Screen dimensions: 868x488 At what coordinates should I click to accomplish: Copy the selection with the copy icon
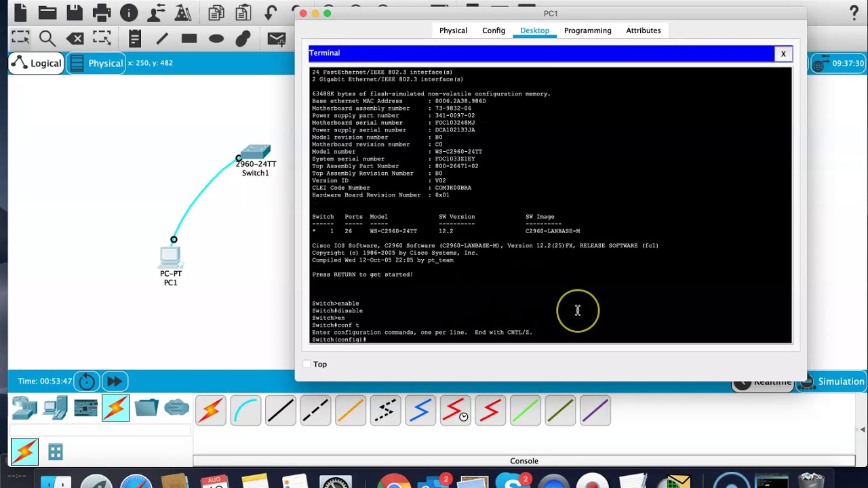(216, 12)
